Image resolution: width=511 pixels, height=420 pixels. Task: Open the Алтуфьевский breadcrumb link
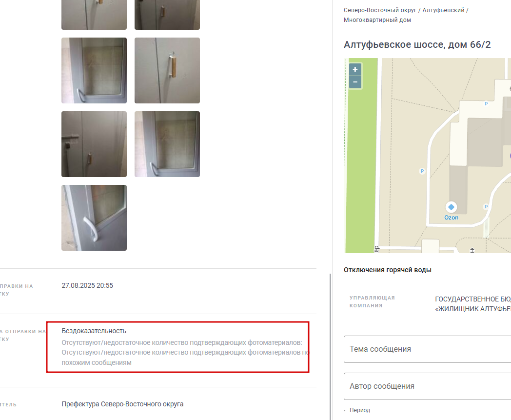tap(443, 10)
